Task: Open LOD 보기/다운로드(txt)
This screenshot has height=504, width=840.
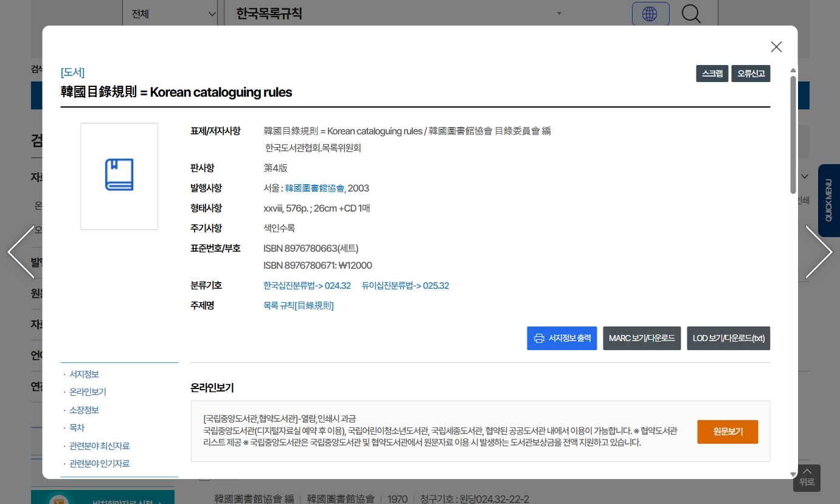Action: coord(728,338)
